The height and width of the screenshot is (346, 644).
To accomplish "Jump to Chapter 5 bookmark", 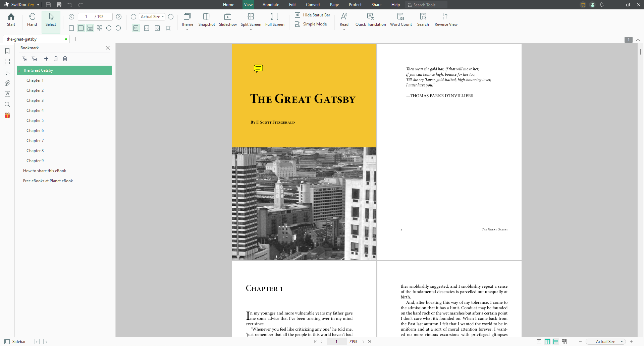I will (35, 121).
